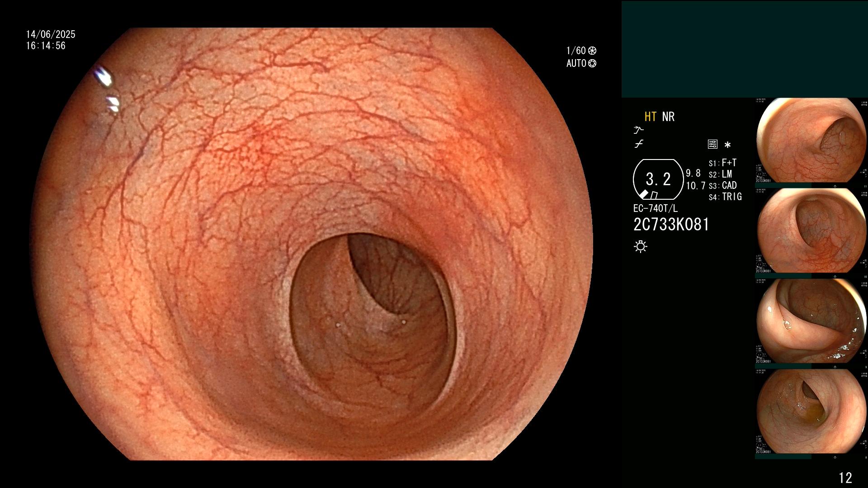Click the dark teal panel at top right
Image resolution: width=868 pixels, height=488 pixels.
[x=745, y=49]
